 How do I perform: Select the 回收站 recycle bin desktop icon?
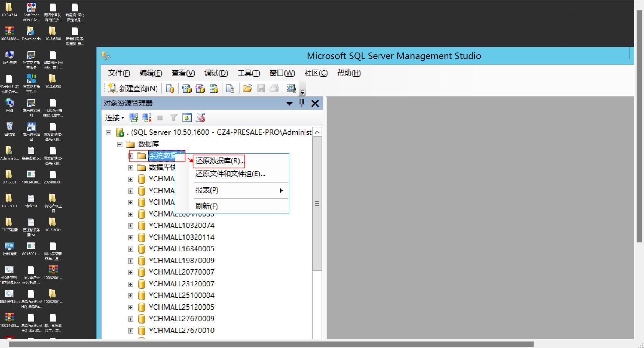coord(10,129)
